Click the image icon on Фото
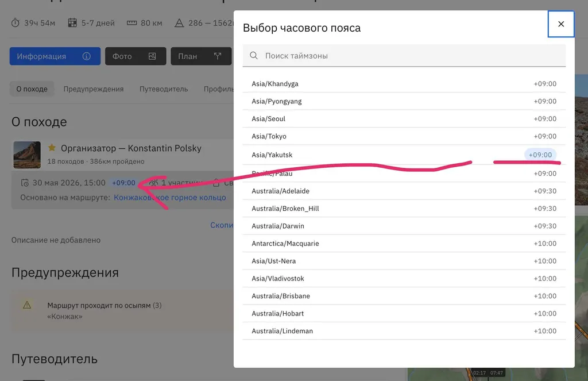Screen dimensions: 588x381 click(152, 56)
